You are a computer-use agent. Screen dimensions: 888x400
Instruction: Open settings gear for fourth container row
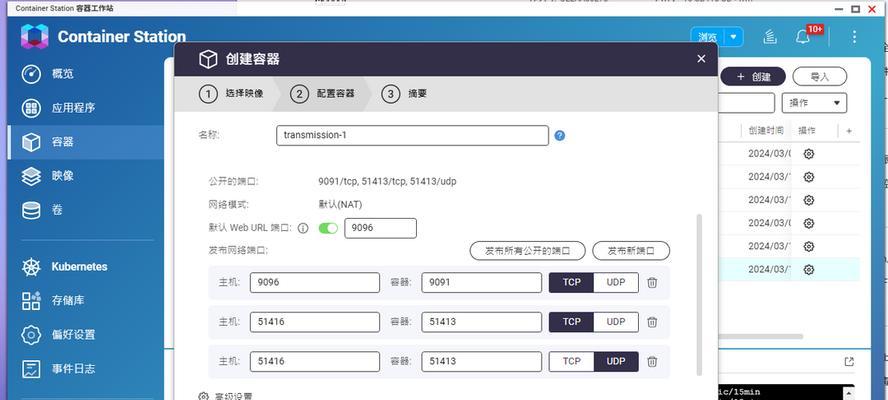coord(809,223)
